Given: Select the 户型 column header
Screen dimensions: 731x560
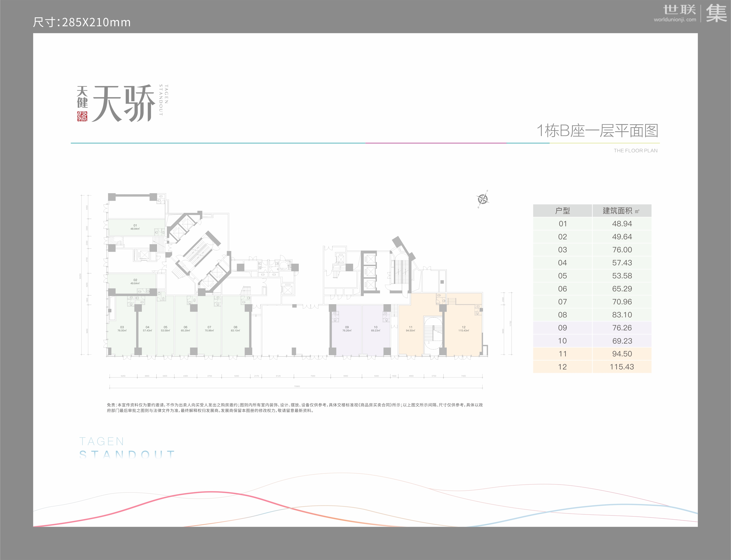Looking at the screenshot, I should click(x=562, y=211).
